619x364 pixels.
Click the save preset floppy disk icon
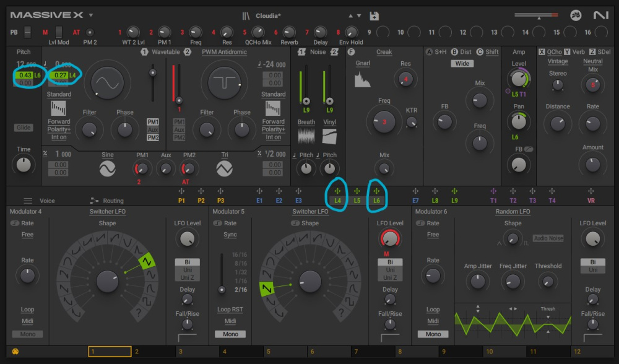tap(374, 16)
